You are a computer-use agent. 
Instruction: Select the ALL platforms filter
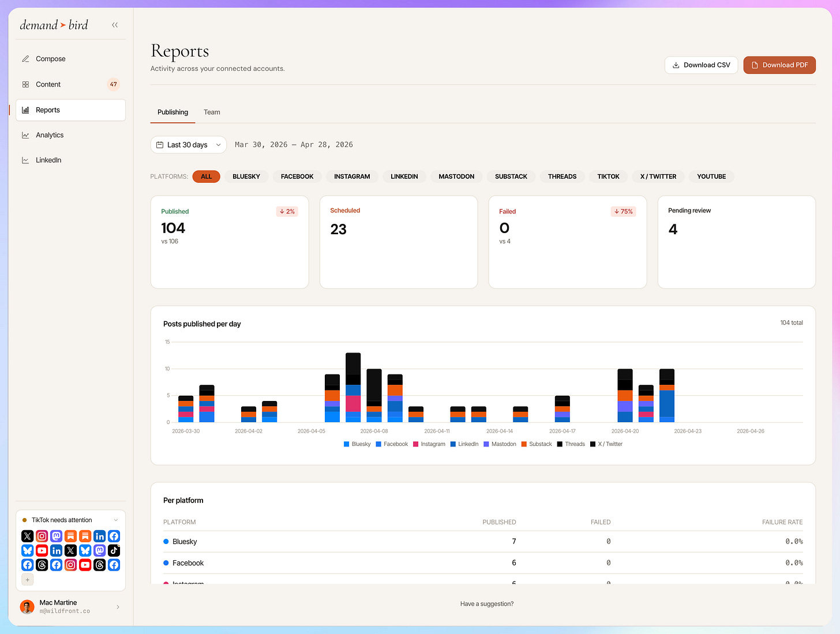click(207, 177)
